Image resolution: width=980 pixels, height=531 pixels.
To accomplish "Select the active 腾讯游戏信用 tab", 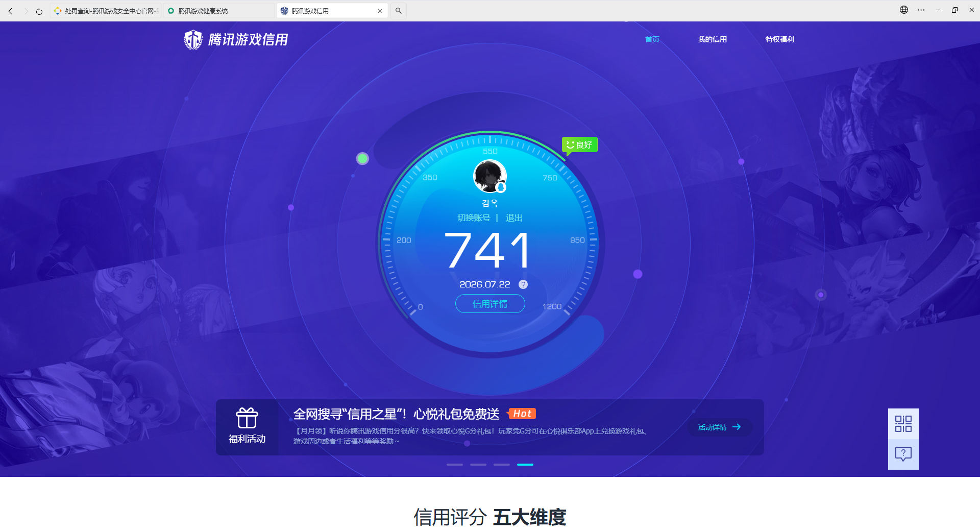I will point(332,11).
